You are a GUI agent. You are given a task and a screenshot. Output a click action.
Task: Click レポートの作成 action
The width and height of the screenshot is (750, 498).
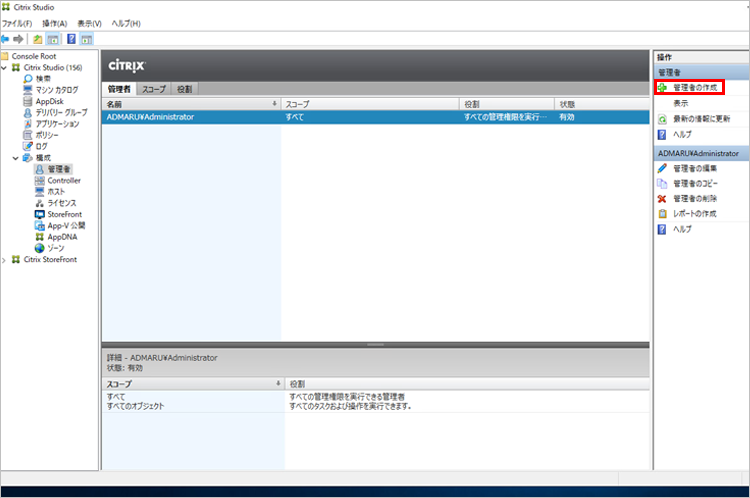(x=695, y=214)
